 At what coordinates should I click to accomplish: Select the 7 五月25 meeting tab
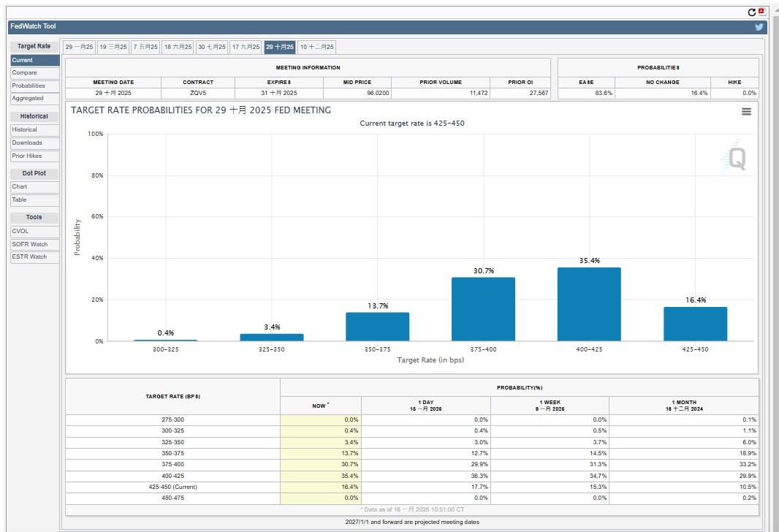coord(145,47)
